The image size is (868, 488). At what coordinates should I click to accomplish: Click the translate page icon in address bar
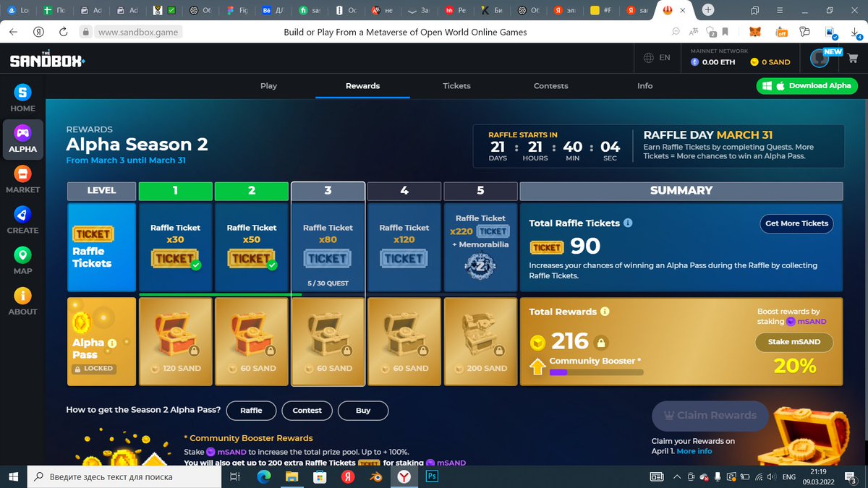(694, 32)
